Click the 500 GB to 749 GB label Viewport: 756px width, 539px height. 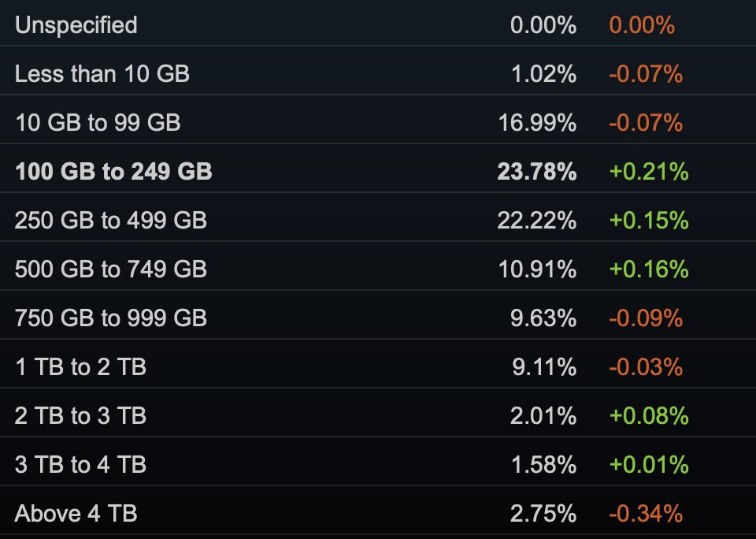(x=111, y=269)
